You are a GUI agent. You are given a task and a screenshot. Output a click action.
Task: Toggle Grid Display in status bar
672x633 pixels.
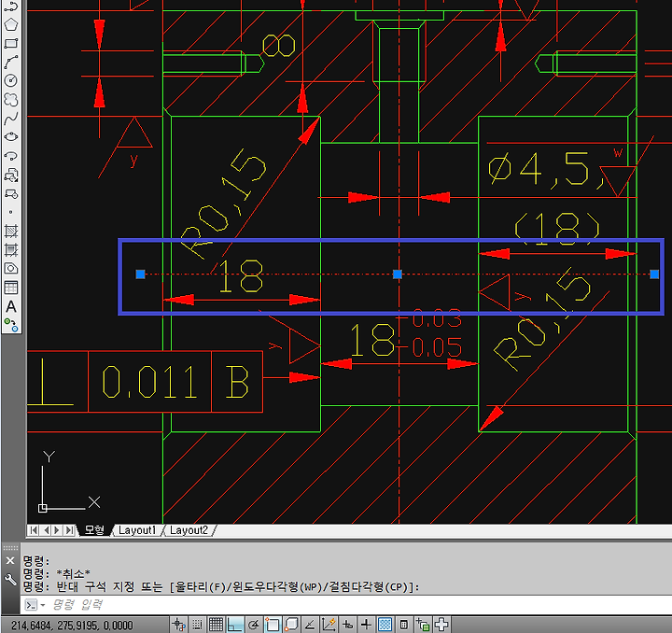216,625
